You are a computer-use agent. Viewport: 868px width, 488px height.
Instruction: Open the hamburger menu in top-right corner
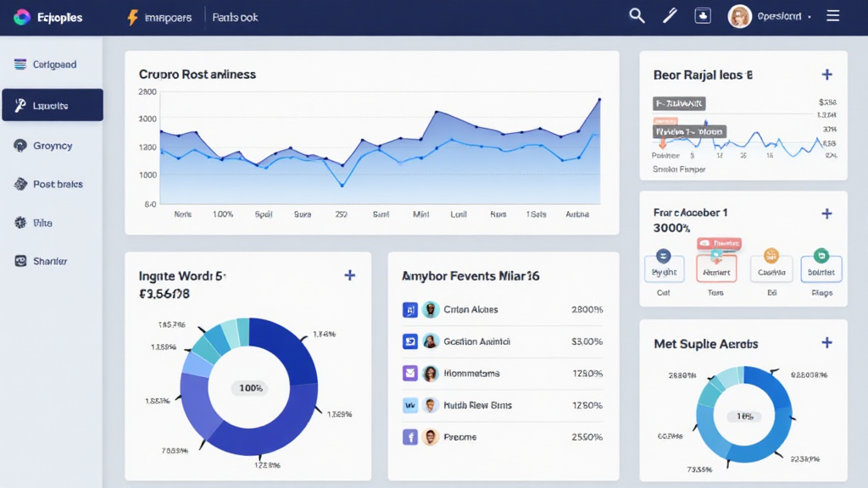(832, 16)
